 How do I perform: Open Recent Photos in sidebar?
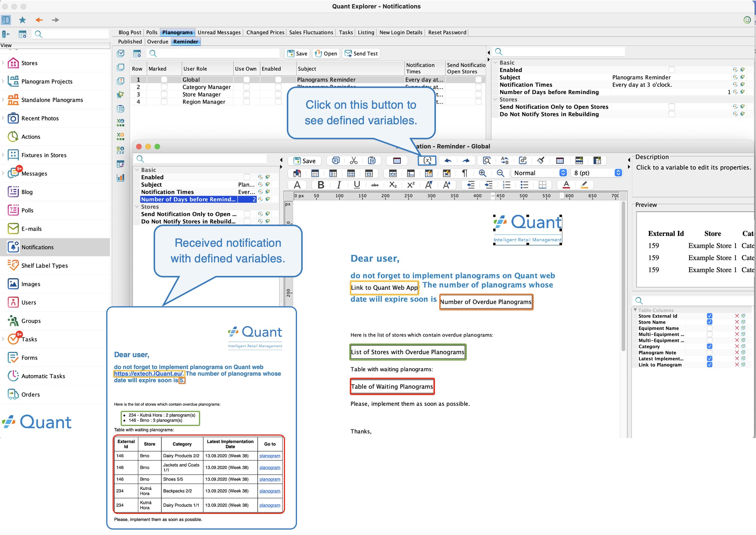click(x=40, y=118)
